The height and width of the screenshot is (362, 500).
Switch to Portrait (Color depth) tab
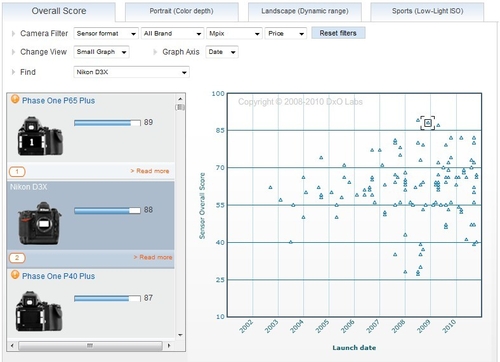click(182, 11)
